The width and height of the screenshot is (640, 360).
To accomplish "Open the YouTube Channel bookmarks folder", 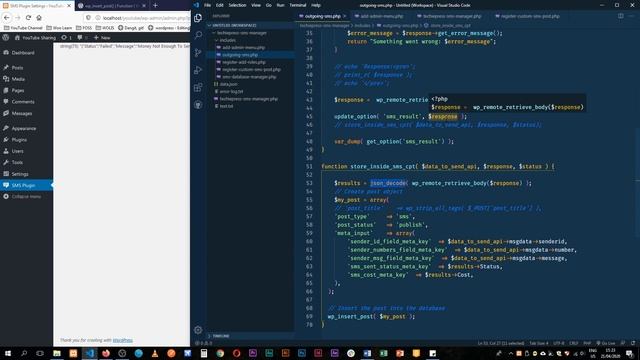I will coord(23,28).
